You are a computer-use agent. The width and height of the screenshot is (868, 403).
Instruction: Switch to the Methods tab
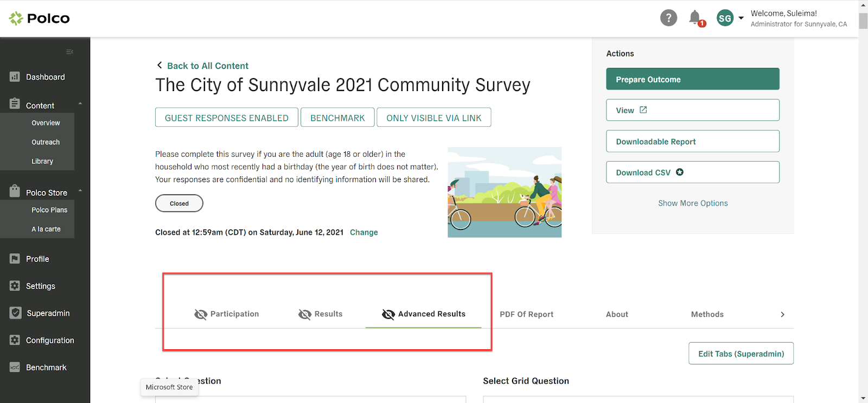tap(707, 315)
